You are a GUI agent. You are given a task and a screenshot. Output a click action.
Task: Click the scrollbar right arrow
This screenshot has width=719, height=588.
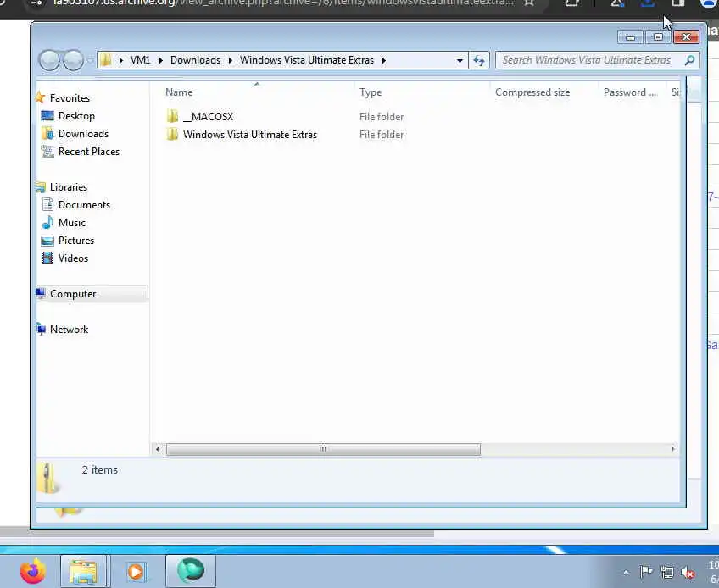672,449
